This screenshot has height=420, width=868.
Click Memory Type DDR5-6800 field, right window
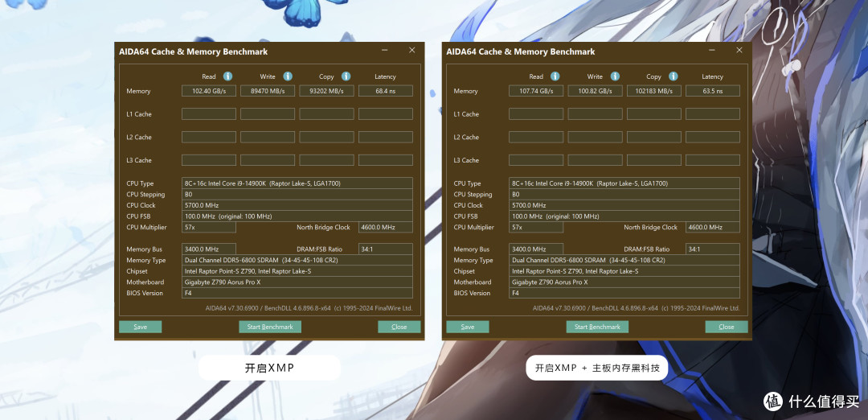pyautogui.click(x=624, y=260)
